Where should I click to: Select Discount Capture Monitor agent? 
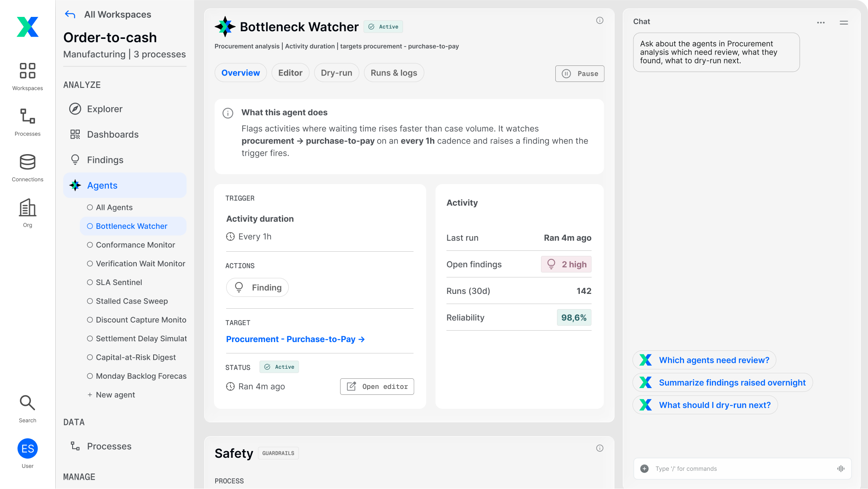click(133, 320)
